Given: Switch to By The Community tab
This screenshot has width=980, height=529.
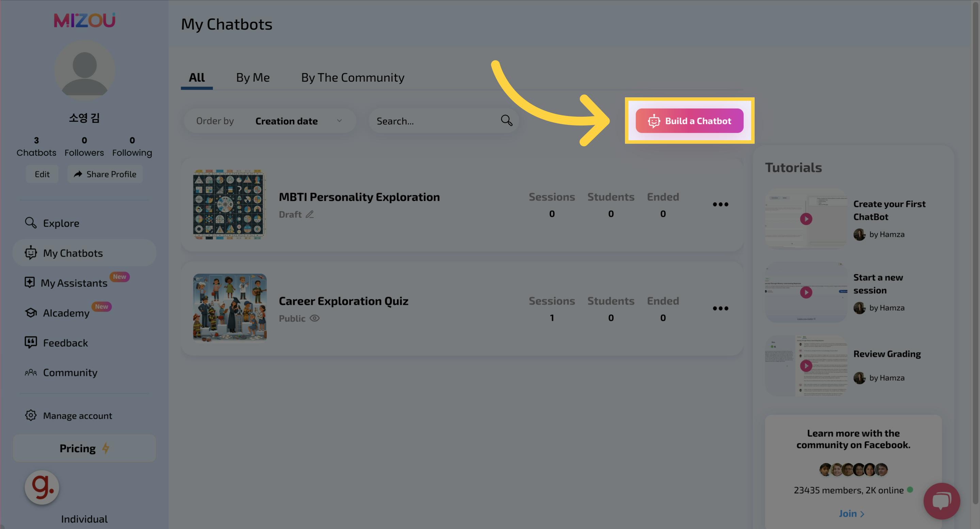Looking at the screenshot, I should point(352,78).
